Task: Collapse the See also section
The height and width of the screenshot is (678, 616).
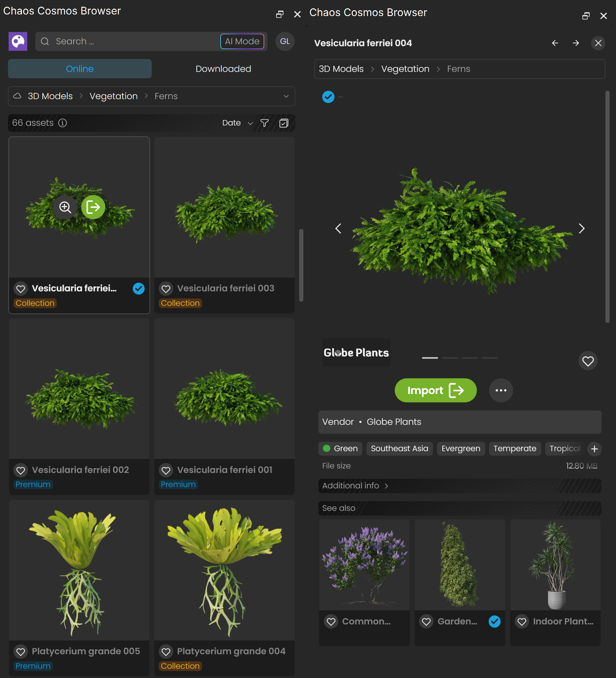Action: [x=460, y=509]
